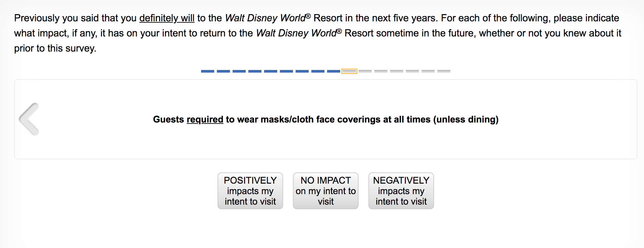This screenshot has width=644, height=248.
Task: Click the orange-outlined current progress segment
Action: click(x=349, y=71)
